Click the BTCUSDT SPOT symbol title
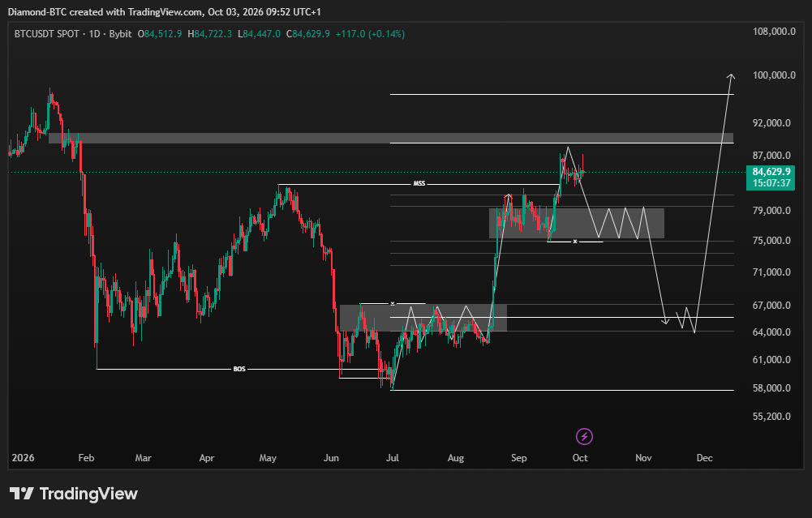Viewport: 812px width, 518px height. click(47, 34)
